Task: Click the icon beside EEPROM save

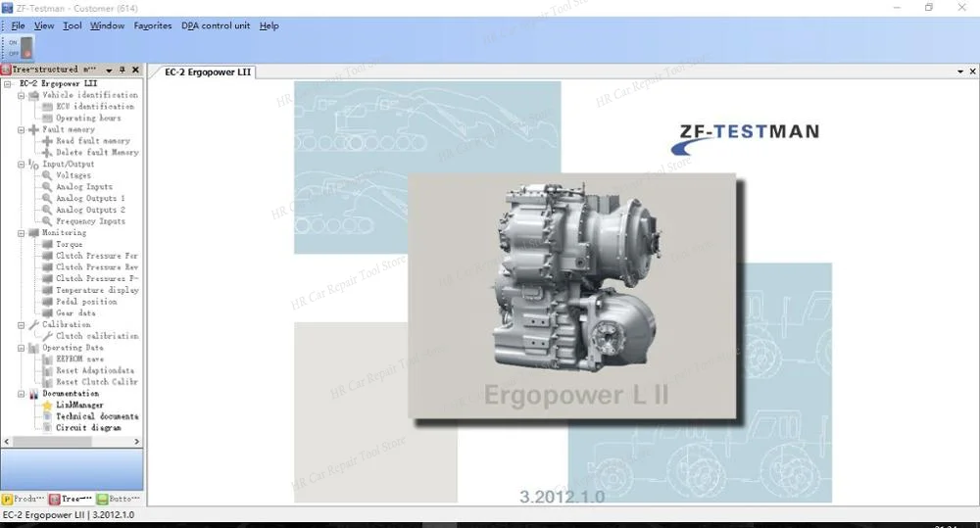Action: tap(47, 360)
